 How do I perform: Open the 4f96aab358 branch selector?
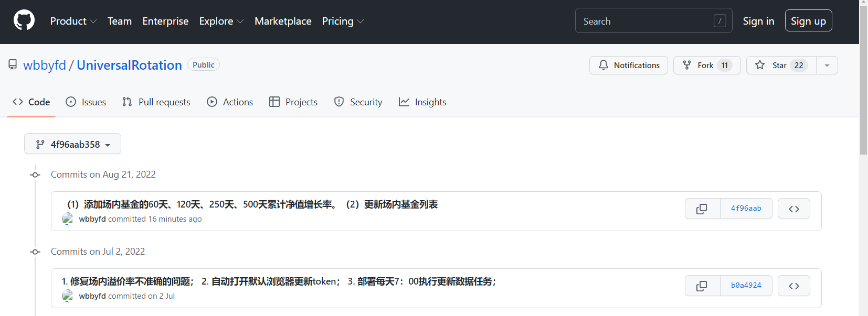pos(72,144)
